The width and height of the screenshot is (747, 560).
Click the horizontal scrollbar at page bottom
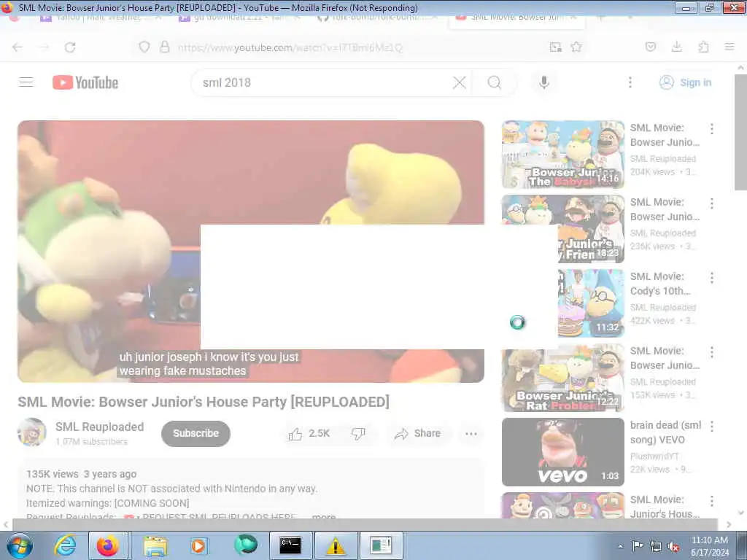pyautogui.click(x=365, y=524)
